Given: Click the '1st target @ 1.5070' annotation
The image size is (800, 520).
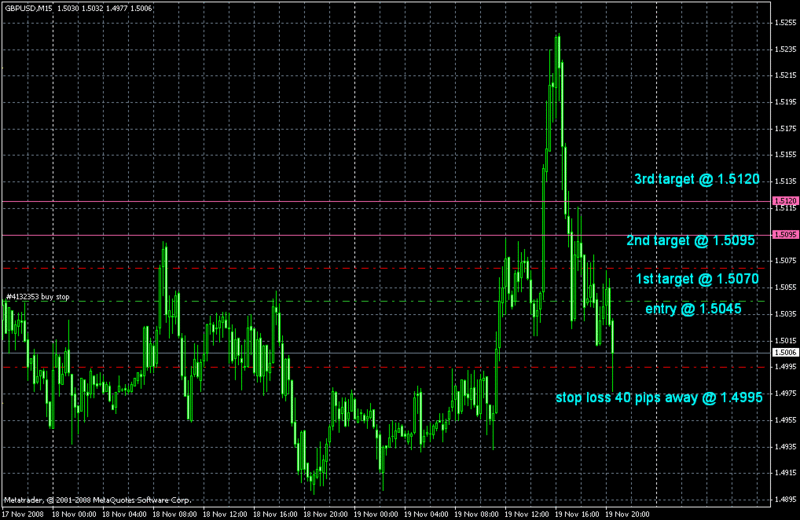Looking at the screenshot, I should pyautogui.click(x=697, y=279).
